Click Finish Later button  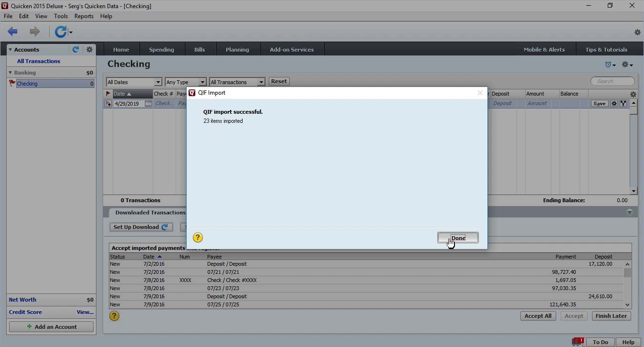click(x=612, y=316)
